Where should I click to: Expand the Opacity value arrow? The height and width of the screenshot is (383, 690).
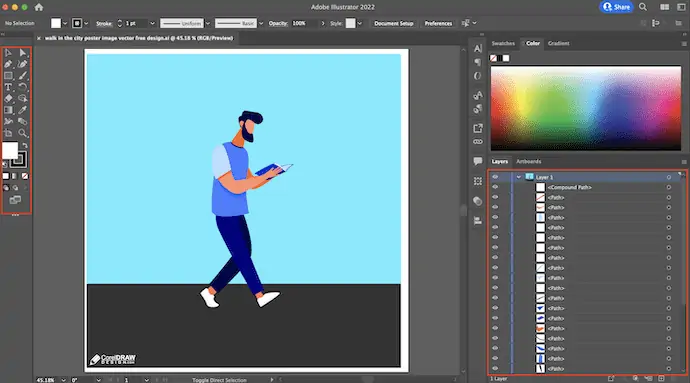pos(323,23)
